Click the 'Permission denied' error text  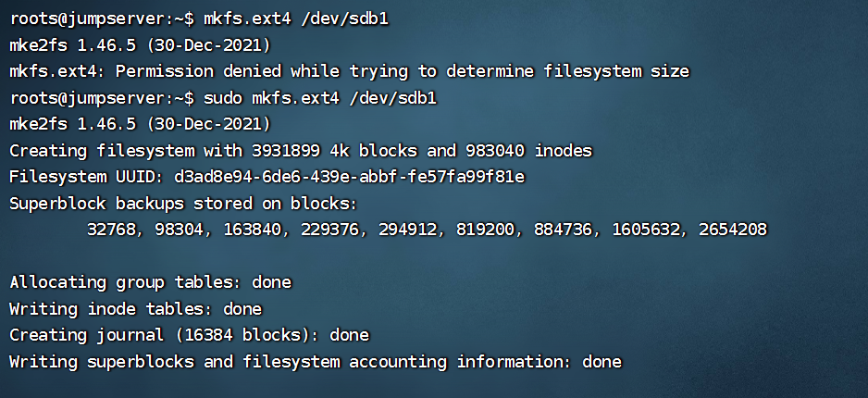pos(197,71)
